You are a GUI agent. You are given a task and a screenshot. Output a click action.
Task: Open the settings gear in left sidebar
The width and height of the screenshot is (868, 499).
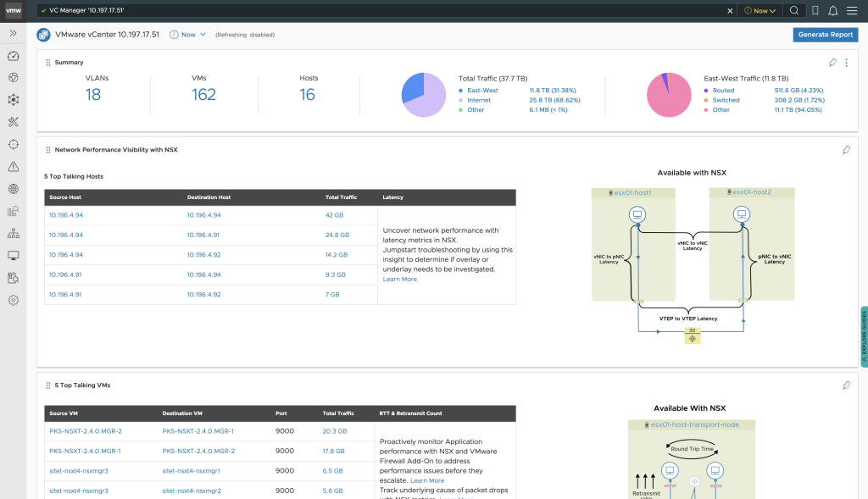point(13,300)
